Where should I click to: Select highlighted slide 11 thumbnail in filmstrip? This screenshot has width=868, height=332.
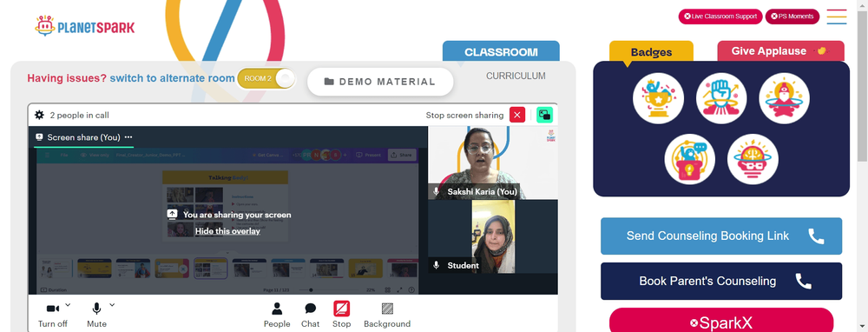[x=210, y=269]
